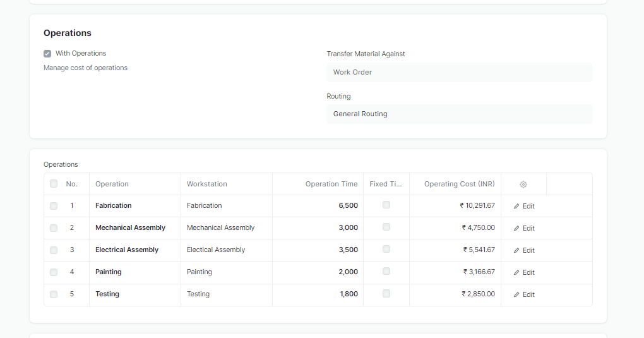This screenshot has width=644, height=338.
Task: Click the pencil Edit icon for Mechanical Assembly row
Action: [517, 228]
